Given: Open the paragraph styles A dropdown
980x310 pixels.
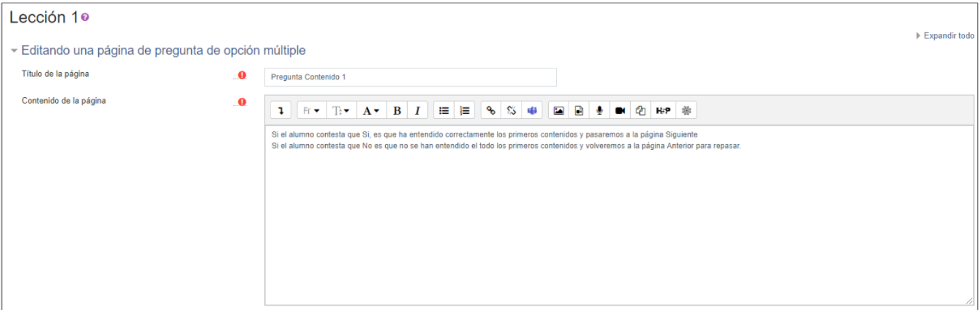Looking at the screenshot, I should (371, 111).
